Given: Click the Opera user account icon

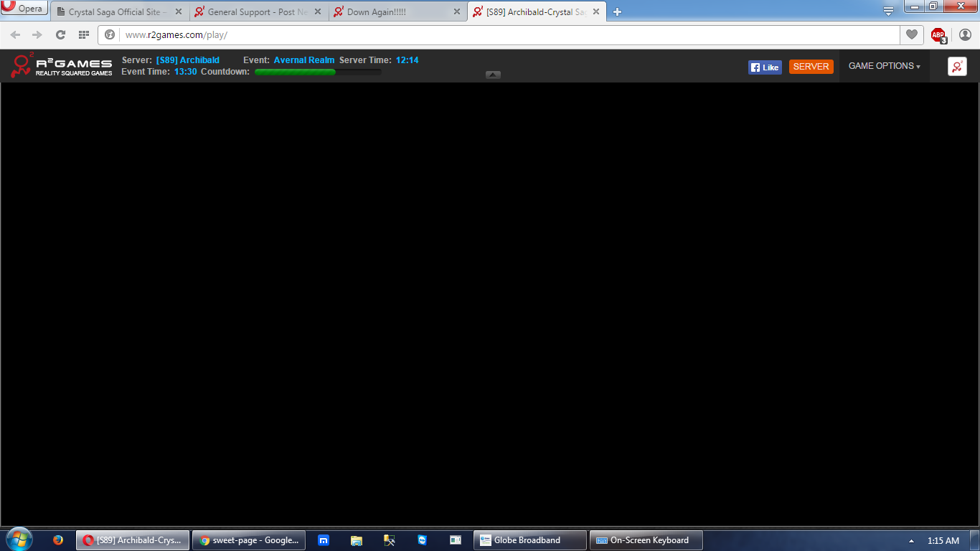Looking at the screenshot, I should click(965, 34).
